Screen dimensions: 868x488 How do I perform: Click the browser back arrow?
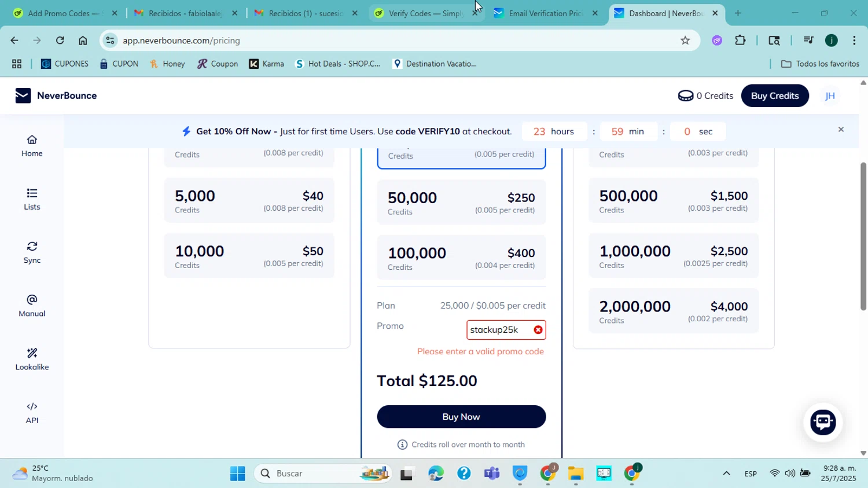tap(14, 40)
